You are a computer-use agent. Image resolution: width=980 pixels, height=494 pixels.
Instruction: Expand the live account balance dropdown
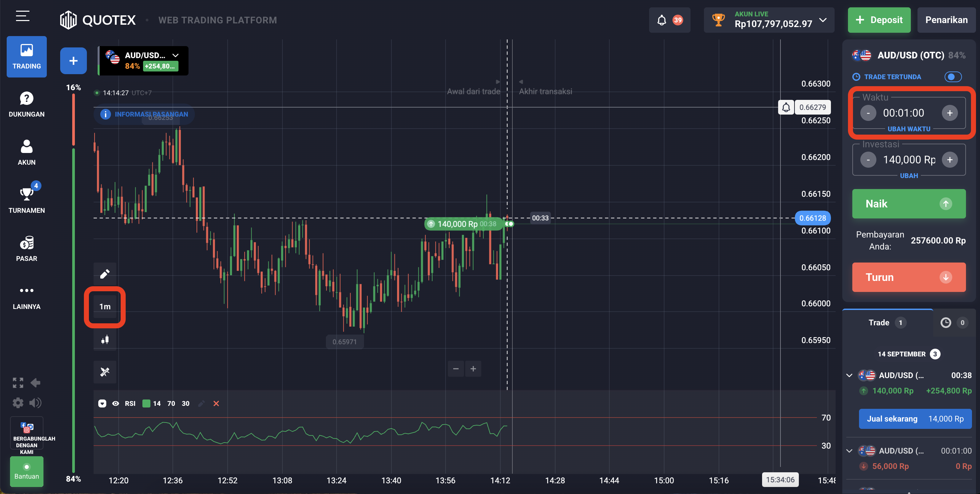pyautogui.click(x=823, y=20)
